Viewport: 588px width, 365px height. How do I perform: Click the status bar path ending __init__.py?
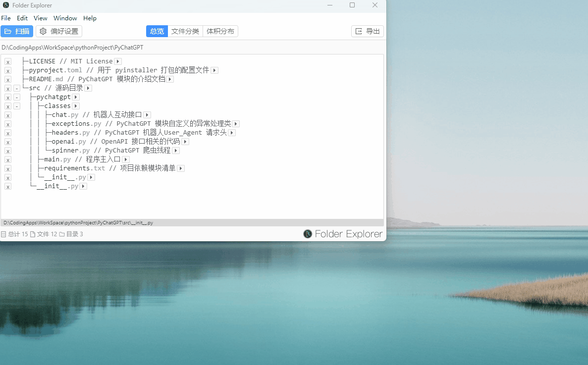tap(78, 222)
